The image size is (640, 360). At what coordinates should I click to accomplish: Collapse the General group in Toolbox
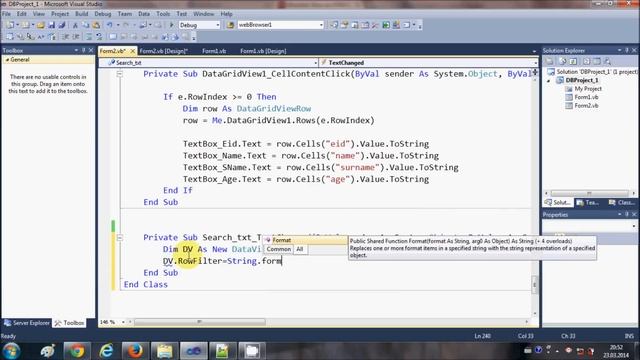[7, 60]
